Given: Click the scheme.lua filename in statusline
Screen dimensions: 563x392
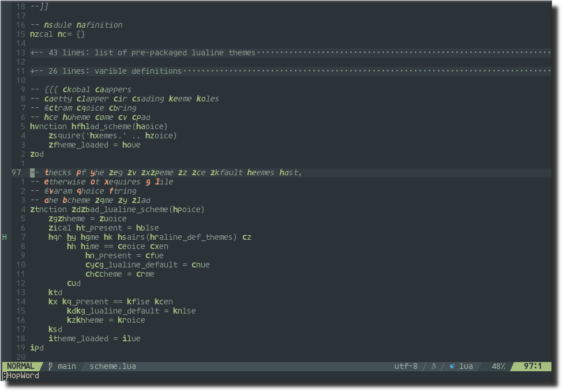Looking at the screenshot, I should click(x=112, y=366).
